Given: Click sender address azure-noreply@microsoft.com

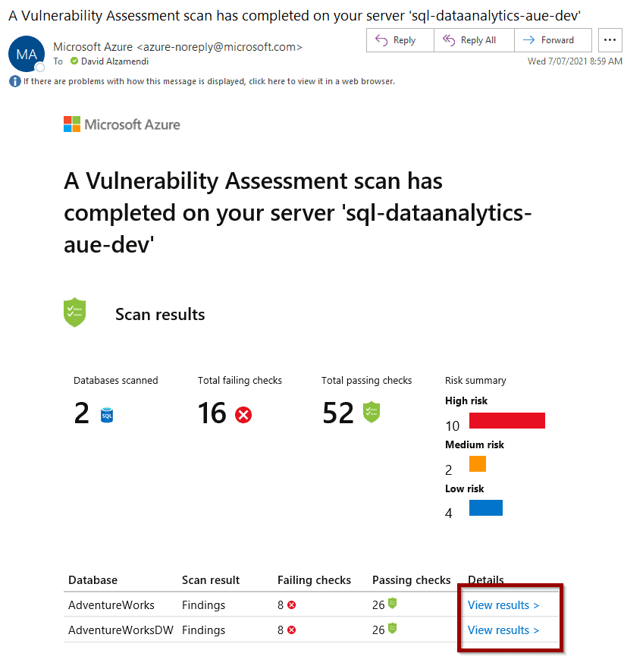Looking at the screenshot, I should pyautogui.click(x=220, y=47).
